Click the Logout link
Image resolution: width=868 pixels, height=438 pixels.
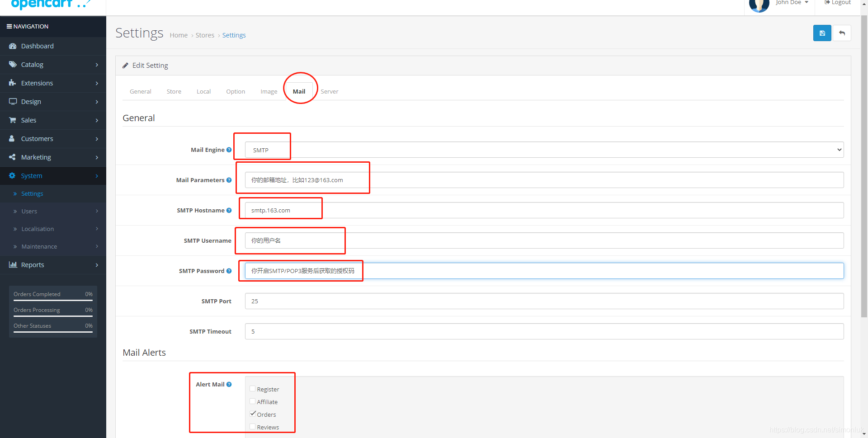coord(838,3)
